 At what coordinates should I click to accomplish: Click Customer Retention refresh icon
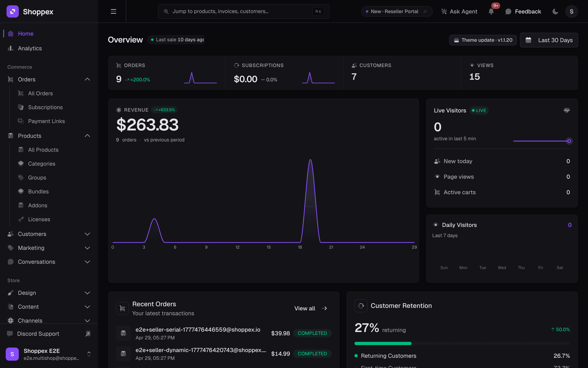[x=361, y=306]
